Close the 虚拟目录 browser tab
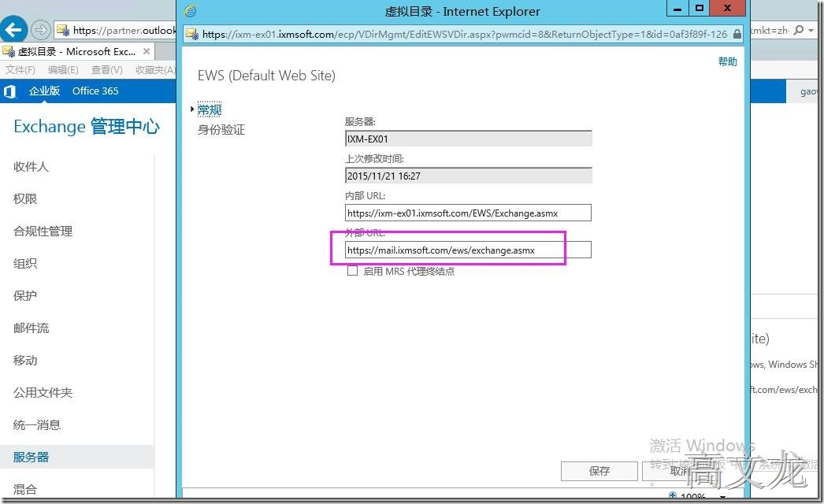Screen dimensions: 824x504 tap(147, 51)
